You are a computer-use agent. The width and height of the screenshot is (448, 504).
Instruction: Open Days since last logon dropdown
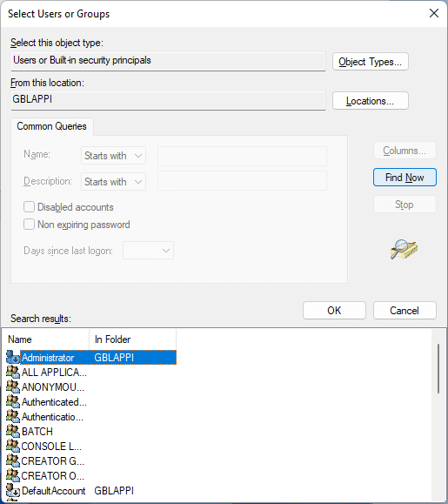pyautogui.click(x=149, y=251)
